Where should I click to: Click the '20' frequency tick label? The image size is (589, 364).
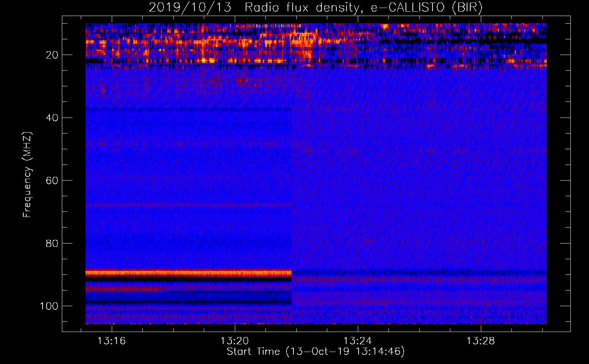[52, 55]
